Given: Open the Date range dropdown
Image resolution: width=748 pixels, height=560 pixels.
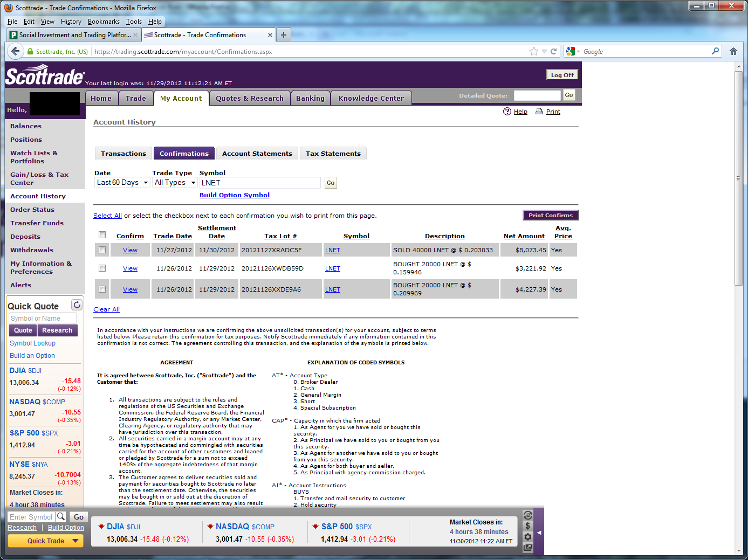Looking at the screenshot, I should [x=122, y=183].
